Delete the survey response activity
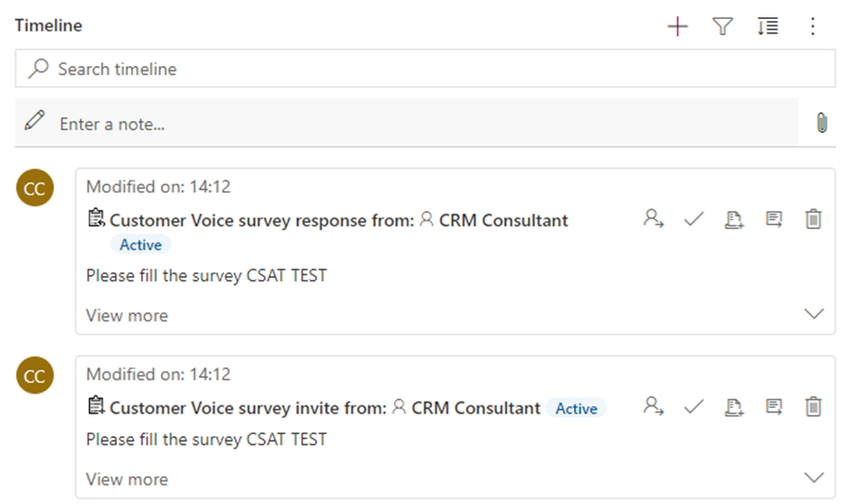 coord(814,219)
